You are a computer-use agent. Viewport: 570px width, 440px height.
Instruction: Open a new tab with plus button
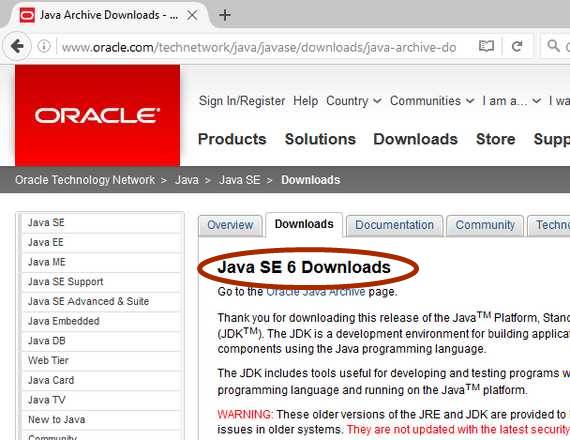coord(225,15)
